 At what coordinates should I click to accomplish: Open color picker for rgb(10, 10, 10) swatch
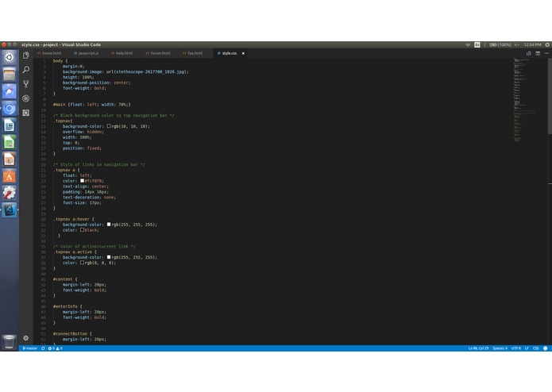click(x=109, y=126)
